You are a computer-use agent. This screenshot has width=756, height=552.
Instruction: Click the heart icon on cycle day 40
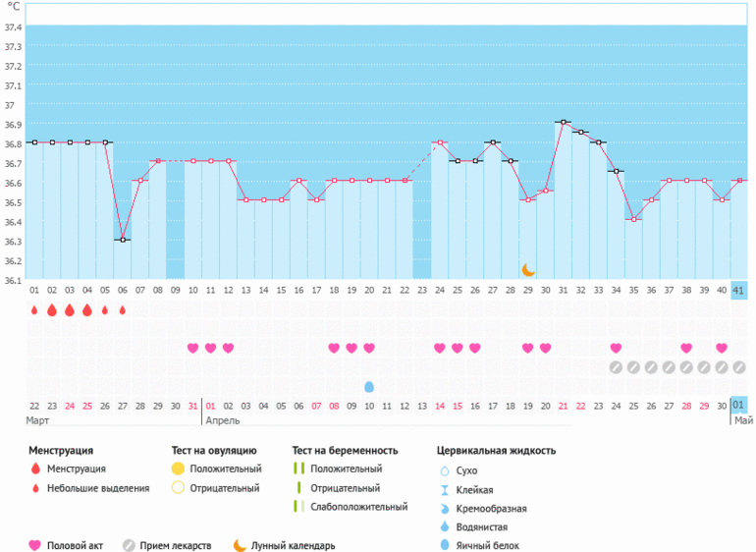pos(722,348)
